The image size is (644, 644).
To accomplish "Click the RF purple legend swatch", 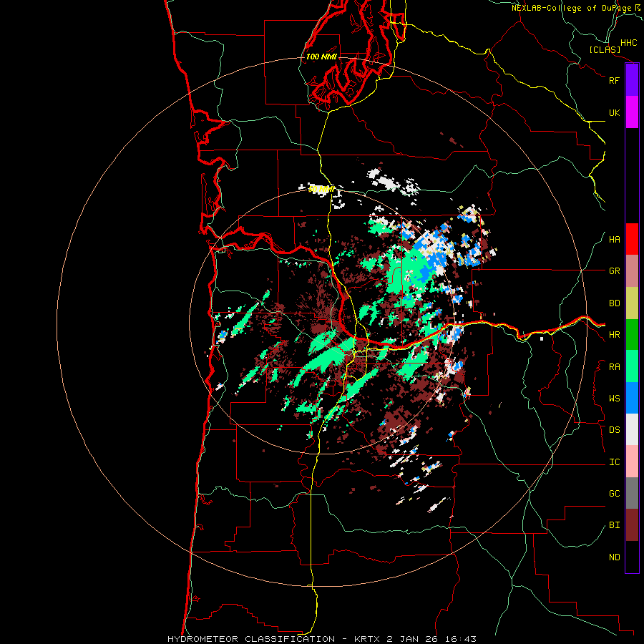I will 632,80.
